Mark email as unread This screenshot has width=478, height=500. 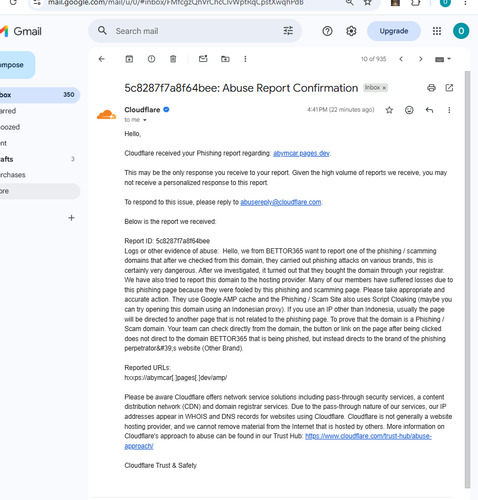tap(203, 59)
